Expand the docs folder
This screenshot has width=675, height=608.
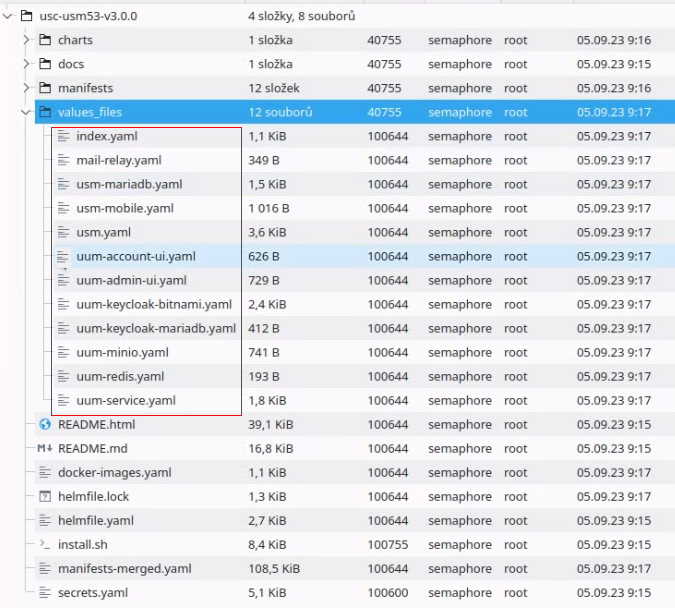pos(26,64)
